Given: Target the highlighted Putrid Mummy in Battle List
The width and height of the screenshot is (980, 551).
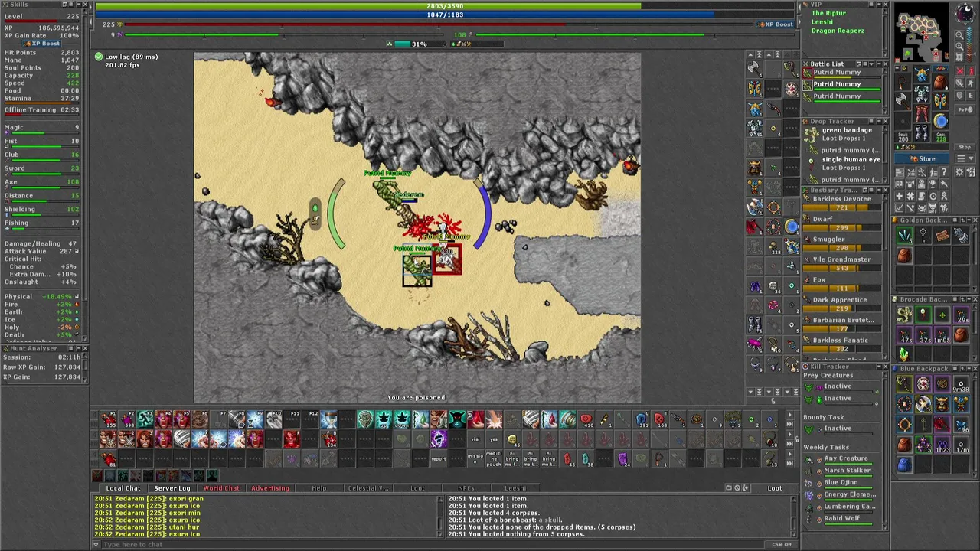Looking at the screenshot, I should [842, 84].
